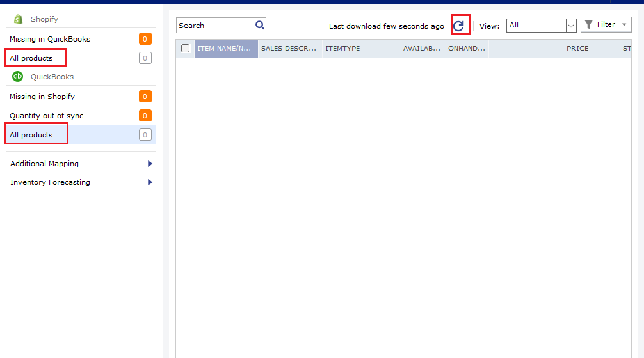Toggle the select-all checkbox in table header
Image resolution: width=644 pixels, height=358 pixels.
coord(185,49)
